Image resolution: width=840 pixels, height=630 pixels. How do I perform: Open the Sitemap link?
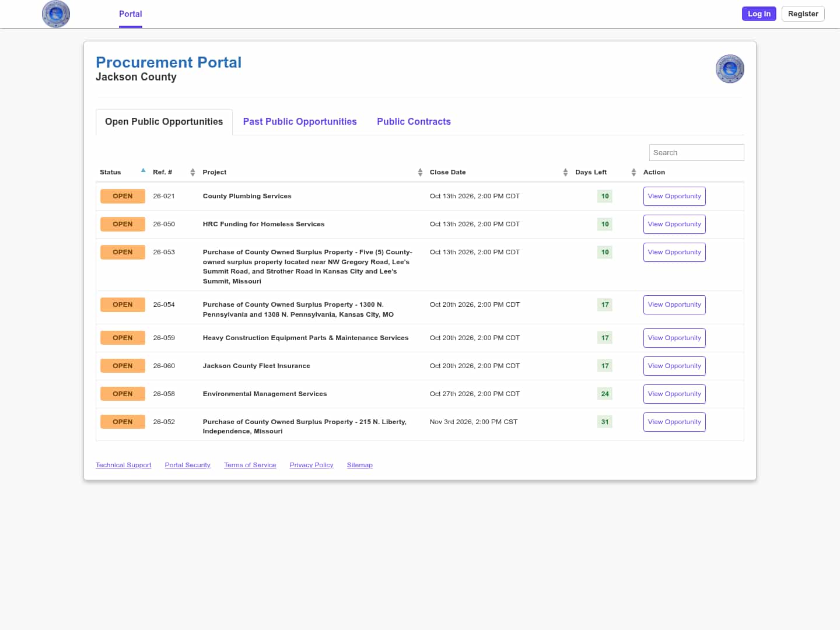coord(359,465)
